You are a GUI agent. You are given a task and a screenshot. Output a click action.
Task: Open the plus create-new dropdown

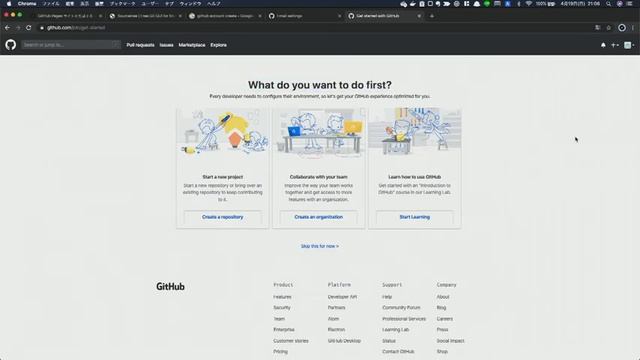pyautogui.click(x=615, y=45)
